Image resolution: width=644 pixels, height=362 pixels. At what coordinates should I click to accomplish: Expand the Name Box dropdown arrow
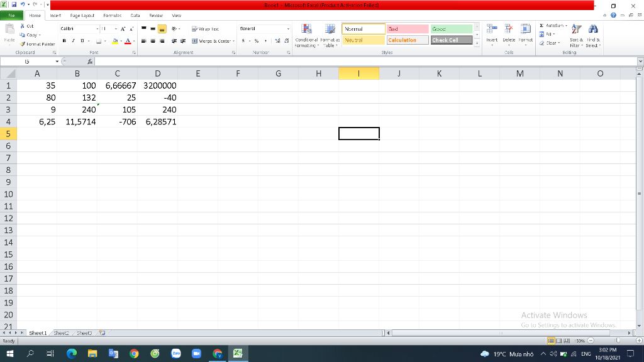[57, 62]
